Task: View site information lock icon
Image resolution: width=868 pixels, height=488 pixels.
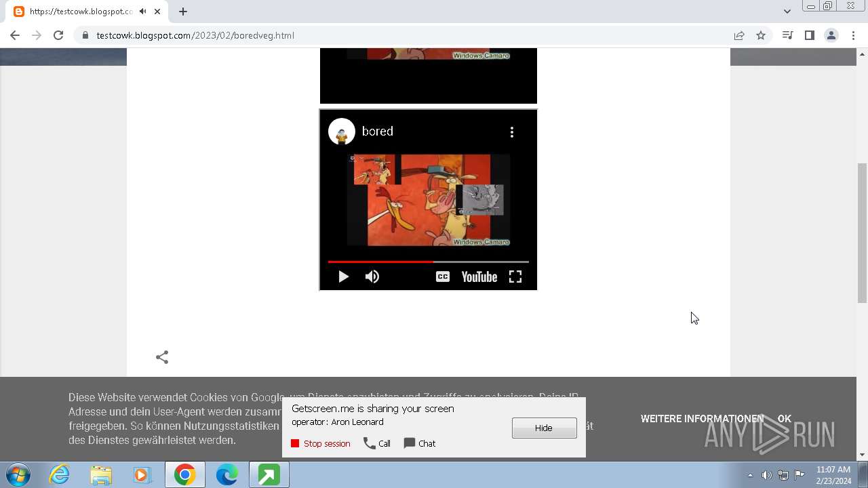Action: (x=85, y=35)
